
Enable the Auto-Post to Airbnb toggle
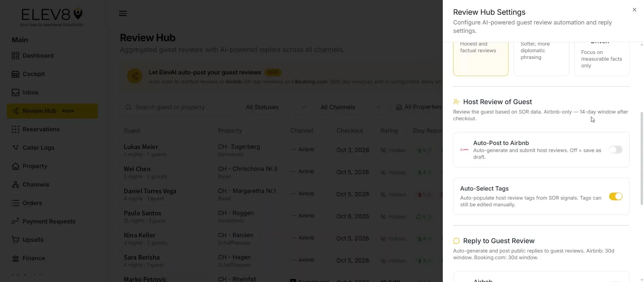pyautogui.click(x=615, y=150)
